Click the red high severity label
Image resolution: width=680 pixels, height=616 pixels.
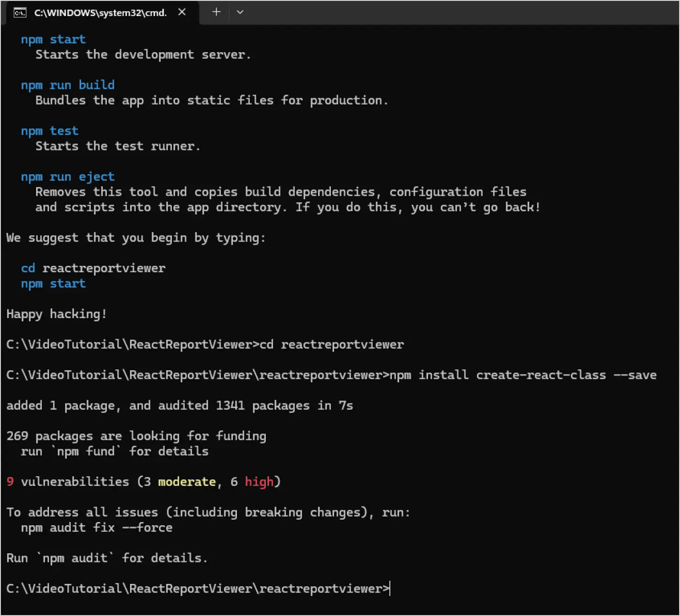coord(260,481)
